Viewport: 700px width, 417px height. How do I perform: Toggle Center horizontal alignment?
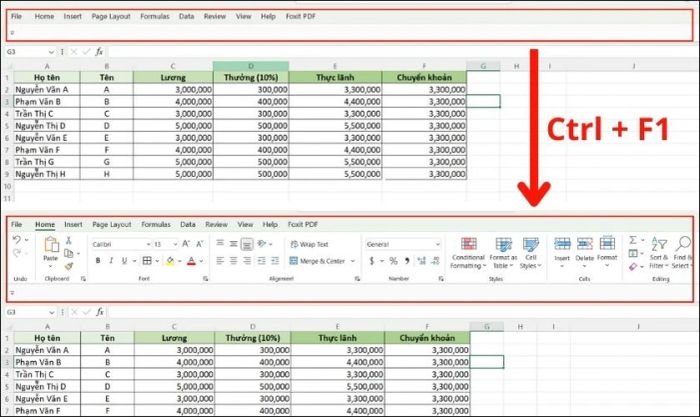click(233, 260)
